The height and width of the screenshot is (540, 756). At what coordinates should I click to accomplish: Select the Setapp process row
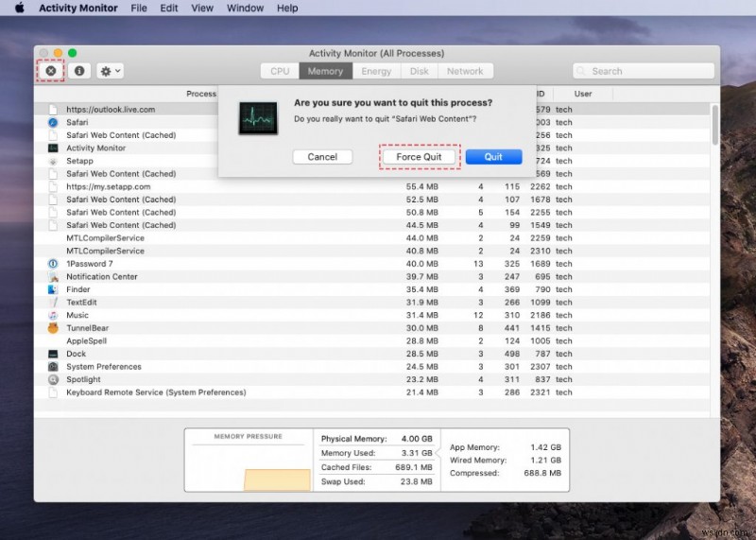pyautogui.click(x=371, y=161)
